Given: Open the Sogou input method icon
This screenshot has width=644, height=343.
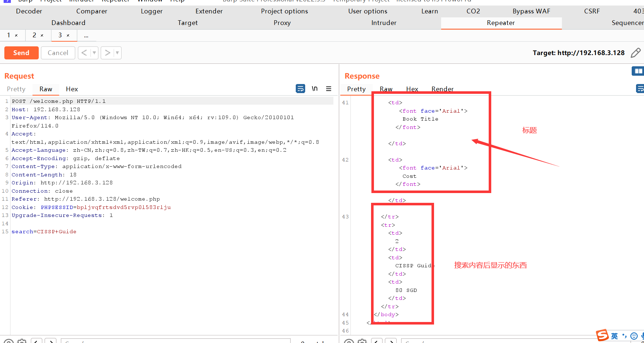Looking at the screenshot, I should tap(602, 335).
